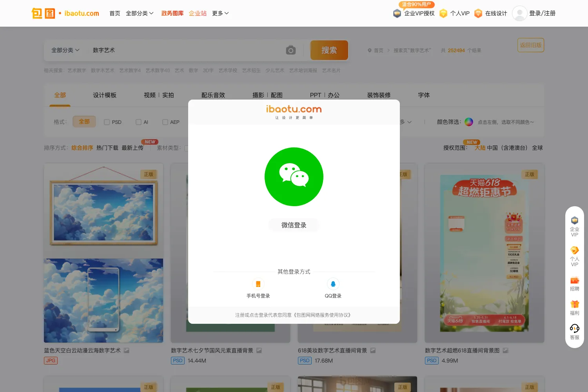
Task: Open 包图网网络服务使用协议 link
Action: coord(322,315)
